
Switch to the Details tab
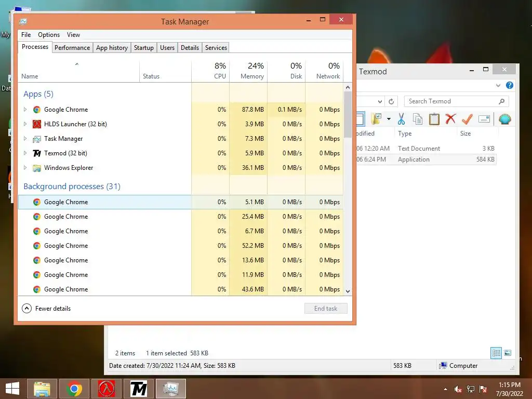click(190, 47)
